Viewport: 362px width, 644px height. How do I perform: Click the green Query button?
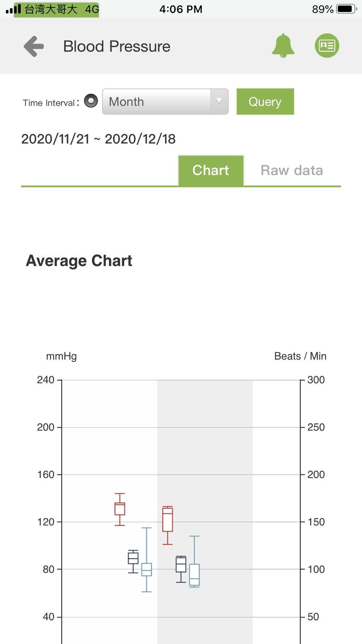[x=265, y=101]
